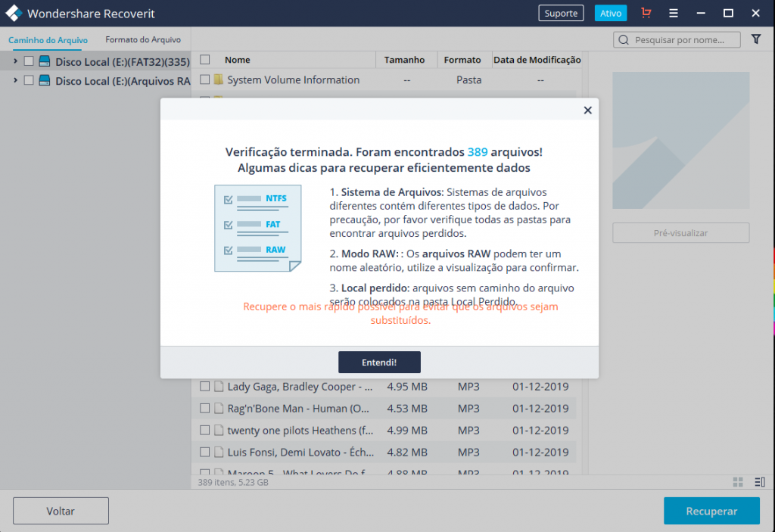Check the Disco Local (E:)(Arquivos RA checkbox
Viewport: 775px width, 532px height.
[29, 80]
